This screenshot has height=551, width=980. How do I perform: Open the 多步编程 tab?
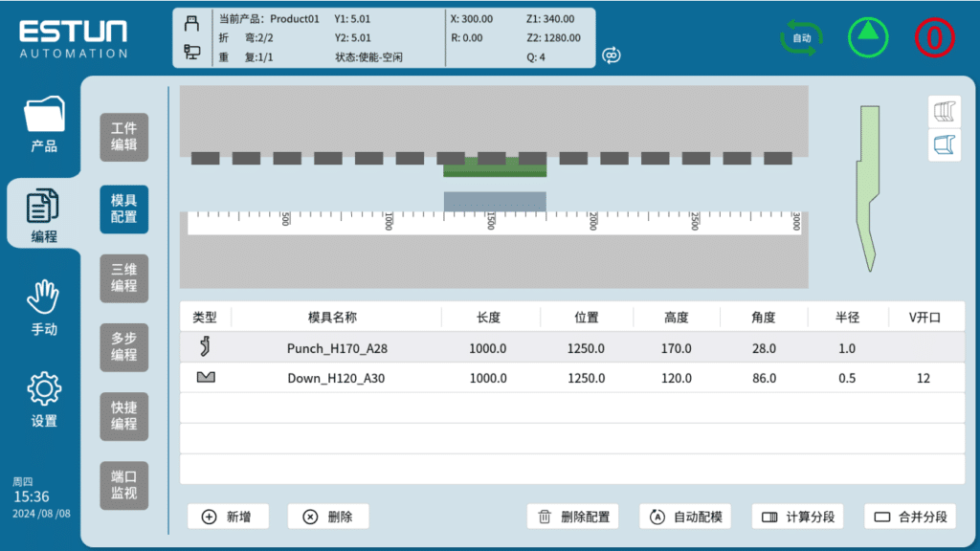click(123, 346)
